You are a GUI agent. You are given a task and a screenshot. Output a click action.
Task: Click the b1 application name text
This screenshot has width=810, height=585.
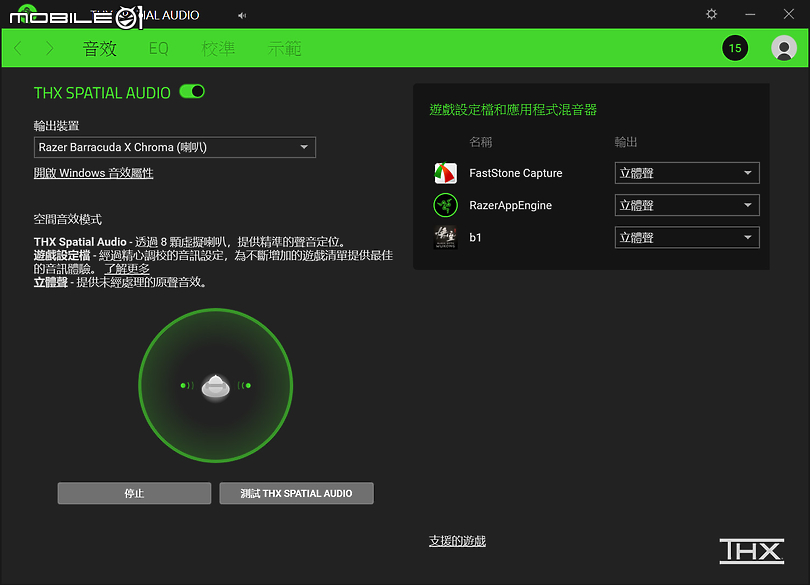475,237
